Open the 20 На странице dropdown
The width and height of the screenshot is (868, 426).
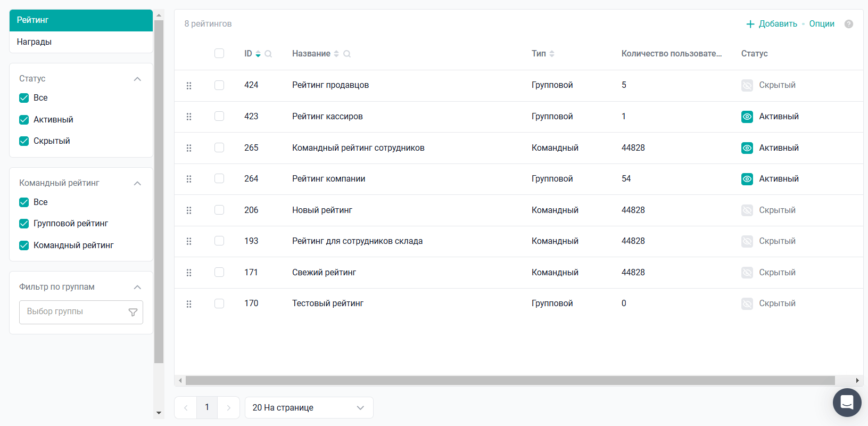point(309,408)
